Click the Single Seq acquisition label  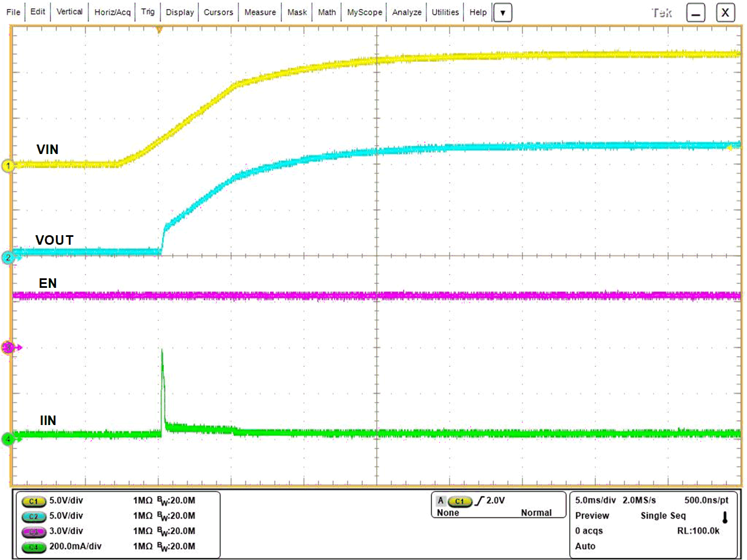(x=663, y=515)
